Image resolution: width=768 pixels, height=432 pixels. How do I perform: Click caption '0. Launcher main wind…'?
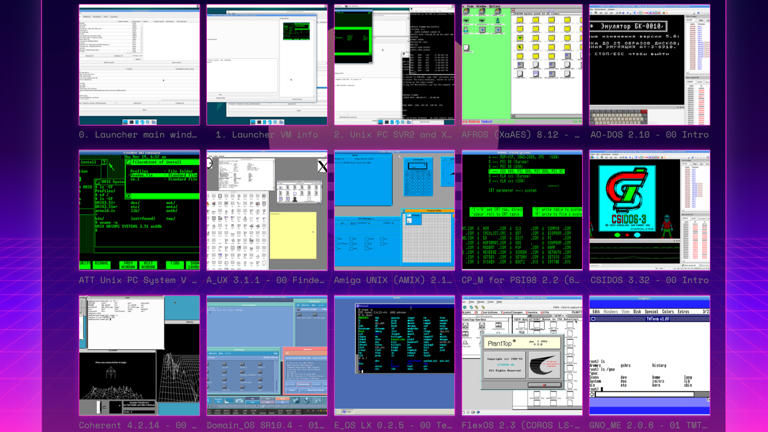pyautogui.click(x=138, y=134)
